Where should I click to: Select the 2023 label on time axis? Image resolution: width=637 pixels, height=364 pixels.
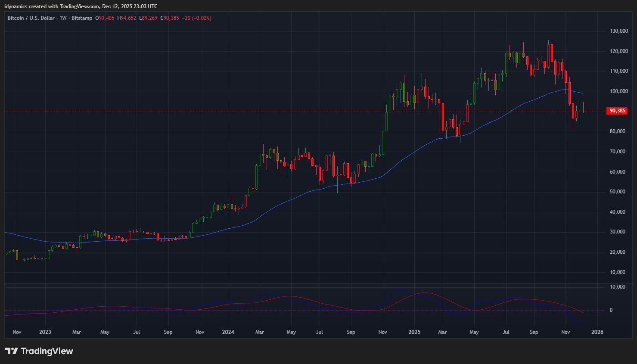point(45,332)
